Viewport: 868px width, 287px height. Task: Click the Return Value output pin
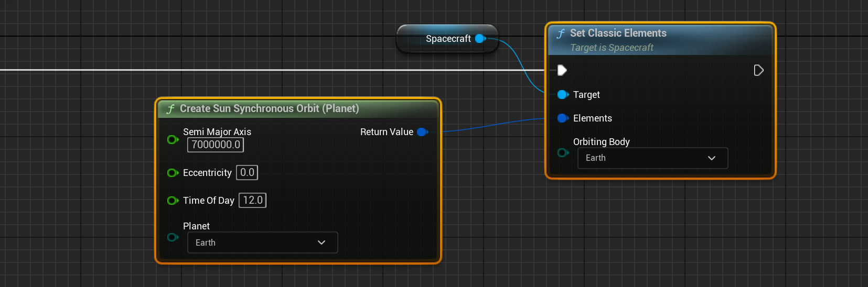coord(422,132)
